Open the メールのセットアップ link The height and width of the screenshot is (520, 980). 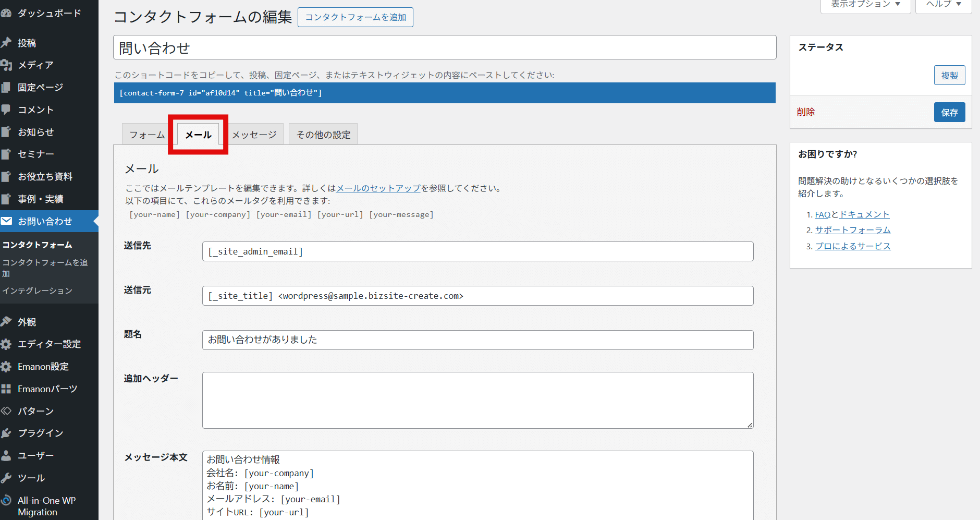(x=378, y=188)
